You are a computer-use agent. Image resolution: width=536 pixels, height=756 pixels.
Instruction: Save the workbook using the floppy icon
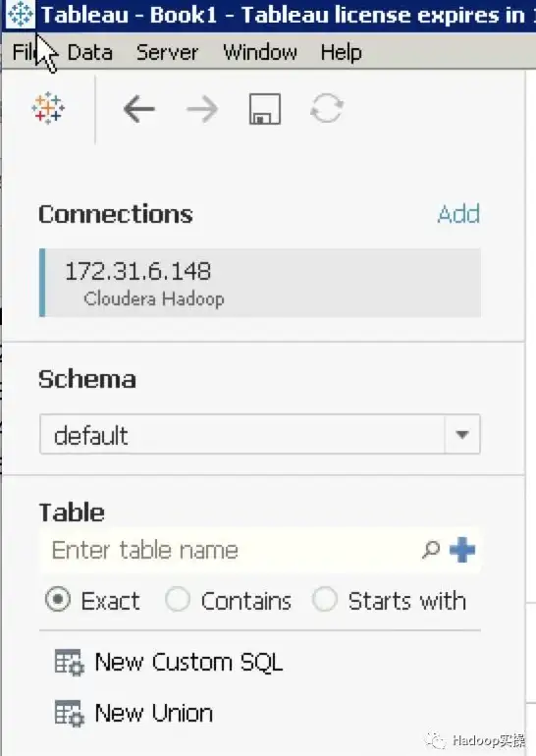265,109
